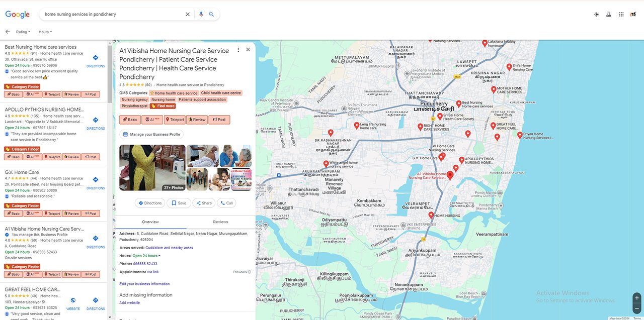Select Long life nursing home care pin

tap(357, 125)
